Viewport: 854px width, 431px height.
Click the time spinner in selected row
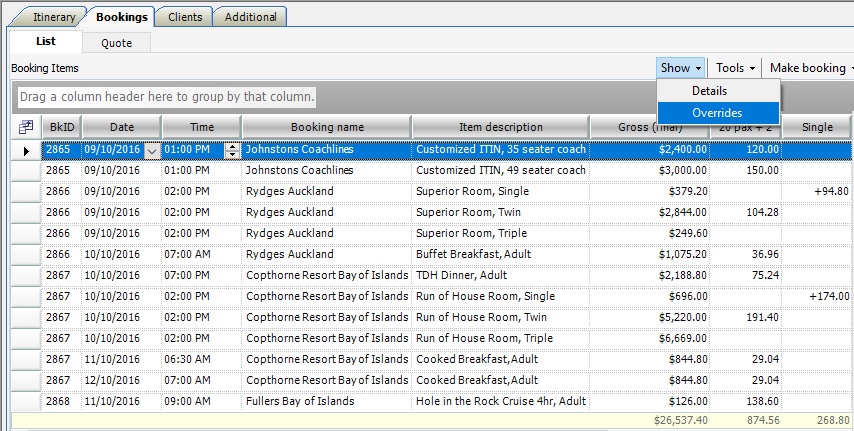pyautogui.click(x=233, y=150)
